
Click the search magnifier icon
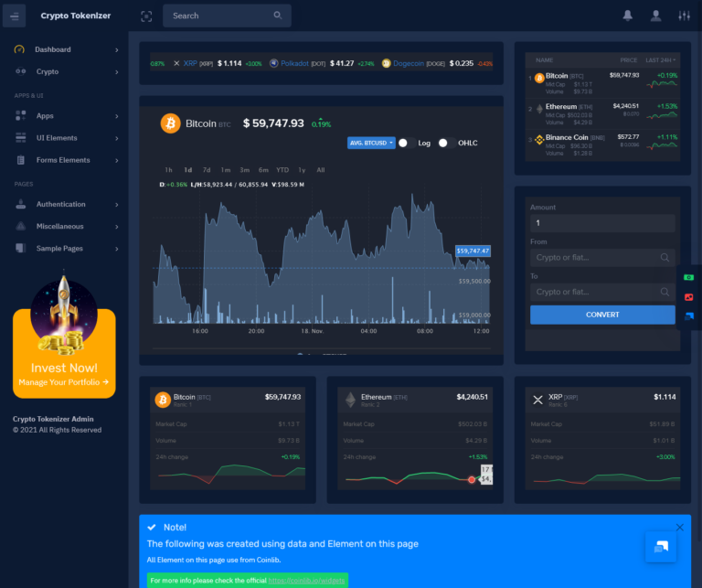(278, 16)
